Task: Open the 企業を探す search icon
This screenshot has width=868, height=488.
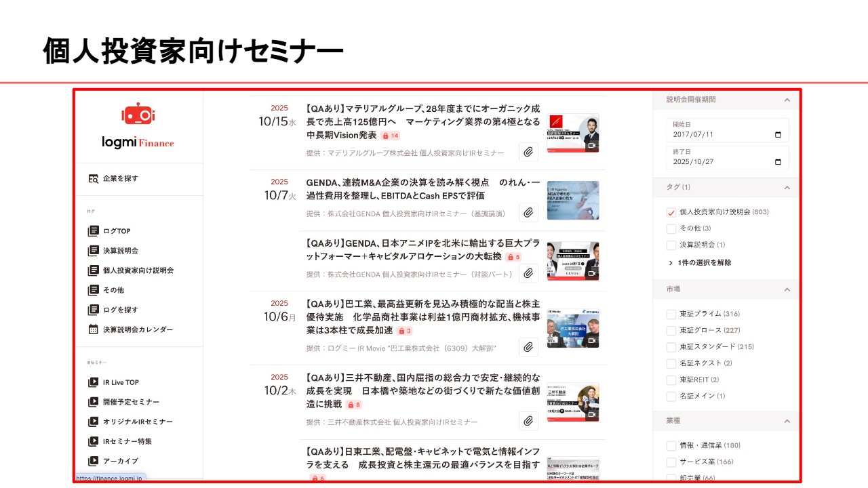Action: 94,178
